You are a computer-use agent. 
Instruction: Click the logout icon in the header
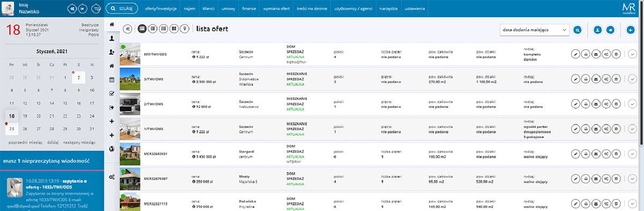(x=83, y=9)
